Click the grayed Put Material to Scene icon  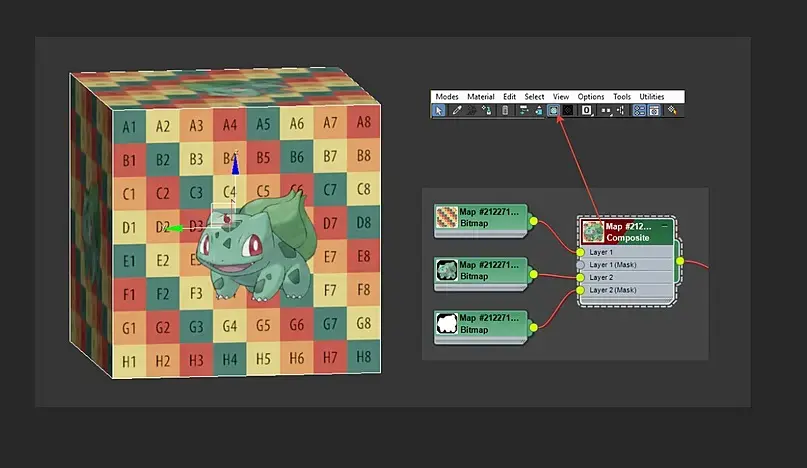tap(471, 110)
